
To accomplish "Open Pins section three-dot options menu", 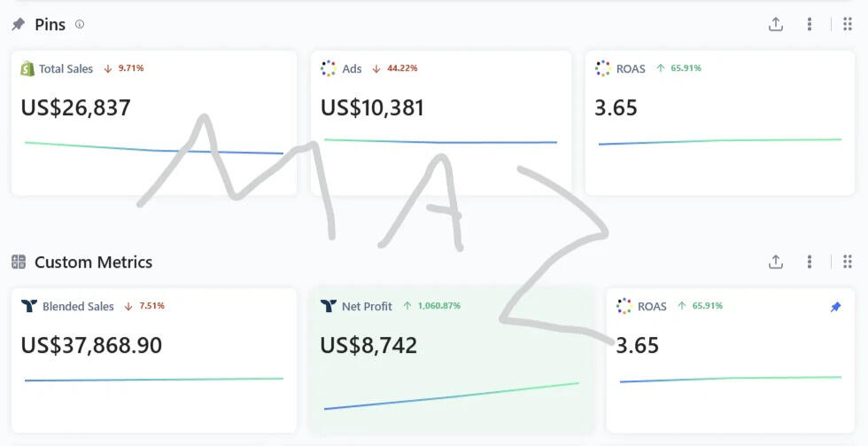I will click(810, 24).
